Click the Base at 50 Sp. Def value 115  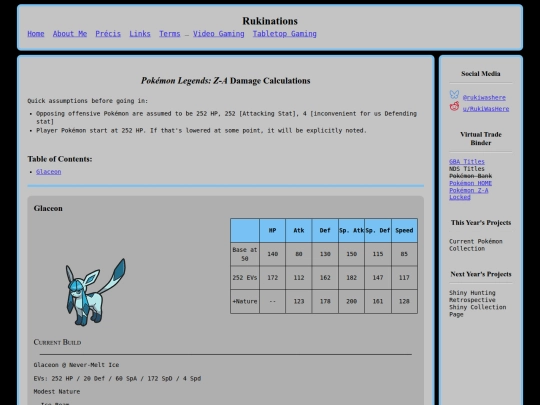tap(378, 254)
